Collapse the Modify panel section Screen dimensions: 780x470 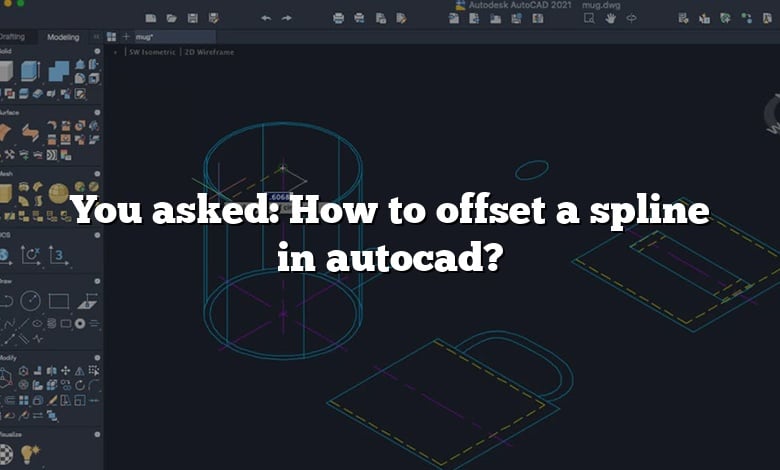coord(97,358)
